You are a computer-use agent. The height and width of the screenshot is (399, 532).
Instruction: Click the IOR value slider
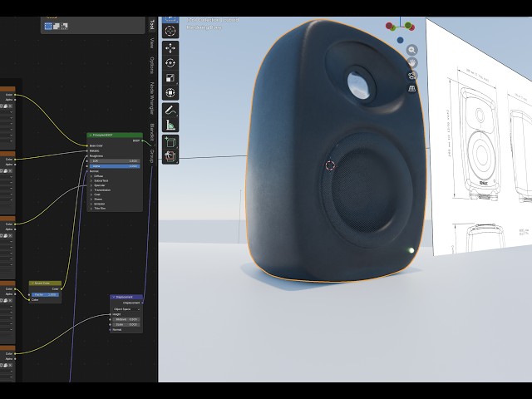tap(115, 161)
